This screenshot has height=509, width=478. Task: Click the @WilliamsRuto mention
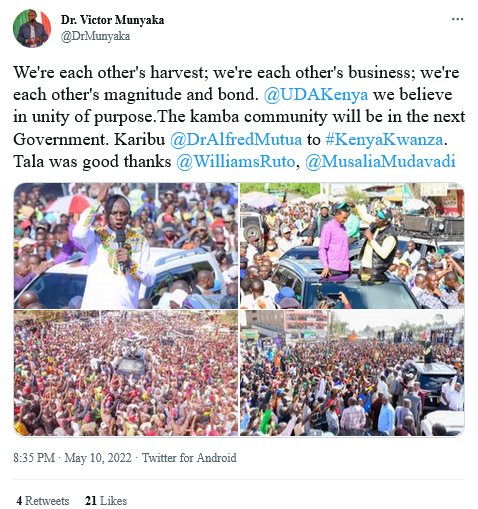pyautogui.click(x=236, y=162)
